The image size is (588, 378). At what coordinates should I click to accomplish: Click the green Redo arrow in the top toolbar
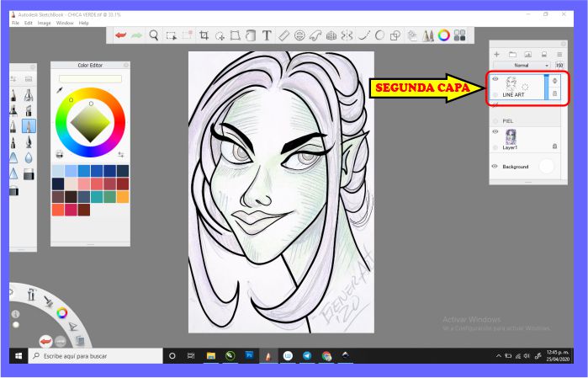(x=137, y=35)
